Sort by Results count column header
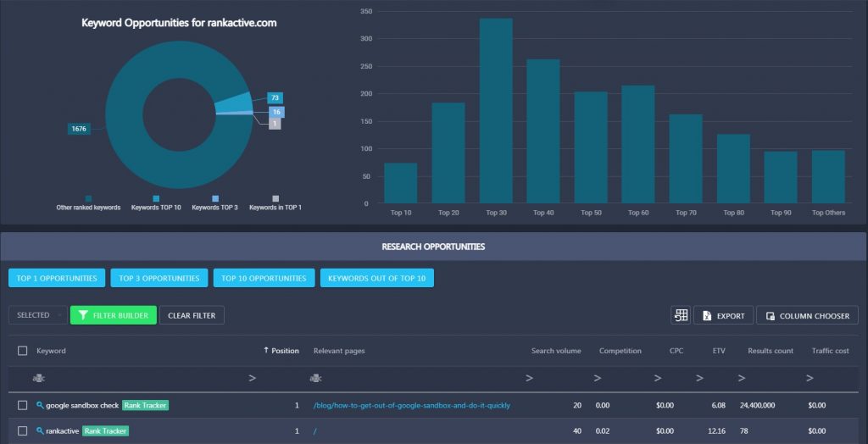 771,351
